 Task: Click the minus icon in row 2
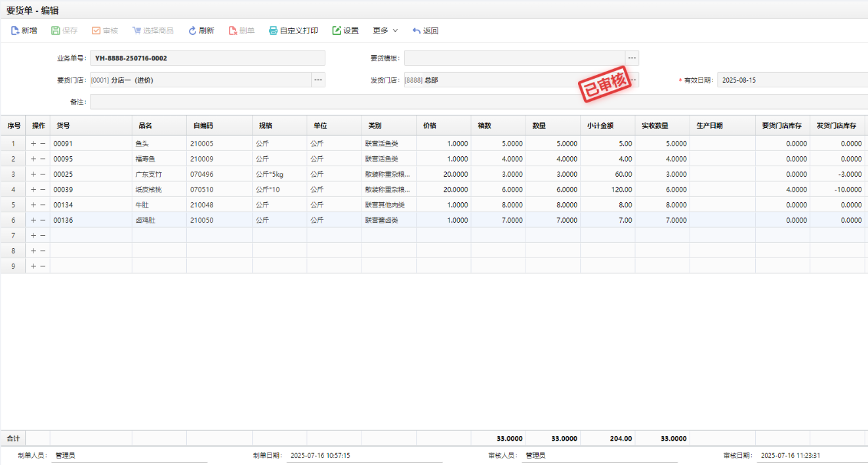(x=43, y=159)
